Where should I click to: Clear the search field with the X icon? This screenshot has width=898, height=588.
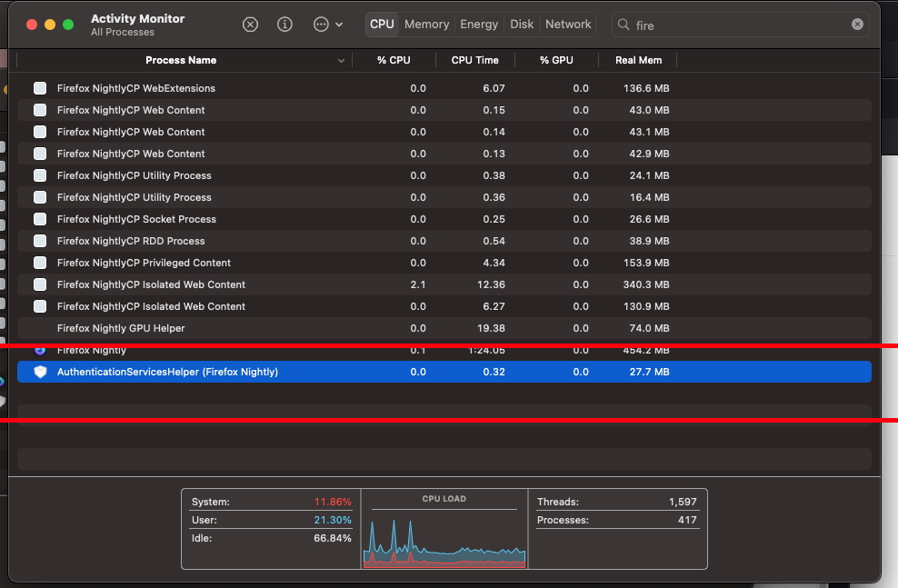click(857, 25)
